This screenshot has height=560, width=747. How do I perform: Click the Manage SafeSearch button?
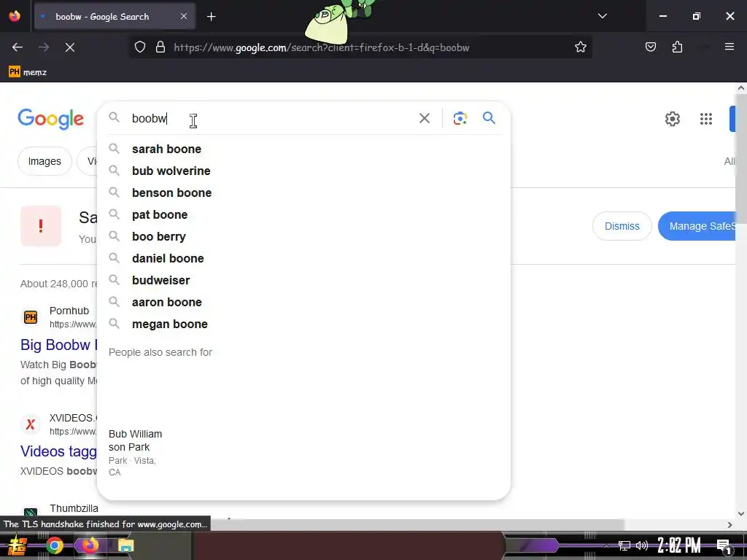click(x=697, y=226)
